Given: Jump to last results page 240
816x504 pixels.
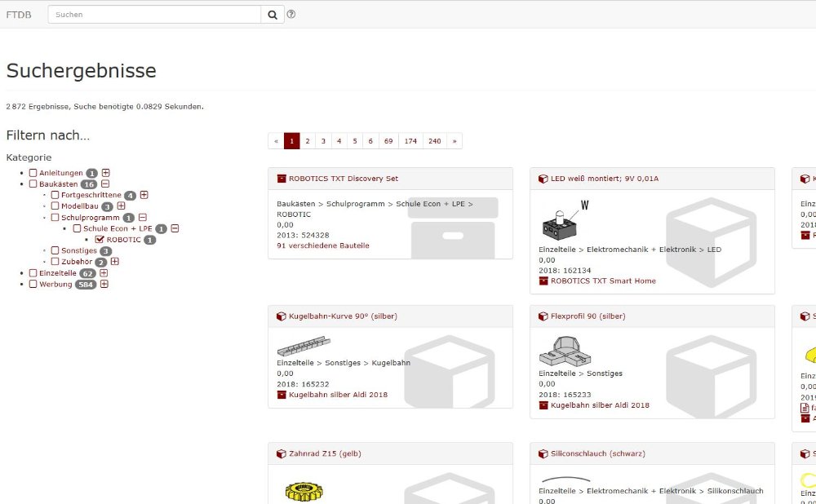Looking at the screenshot, I should point(435,141).
